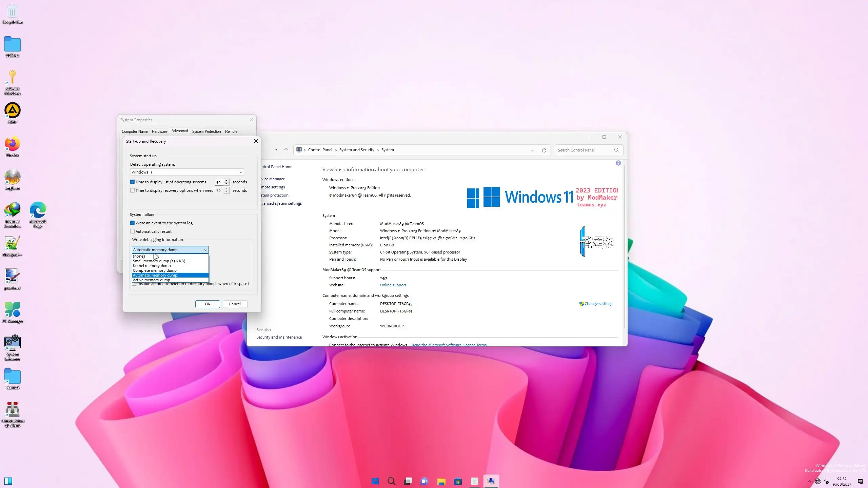Click the Windows Start button on taskbar
This screenshot has height=488, width=868.
375,481
